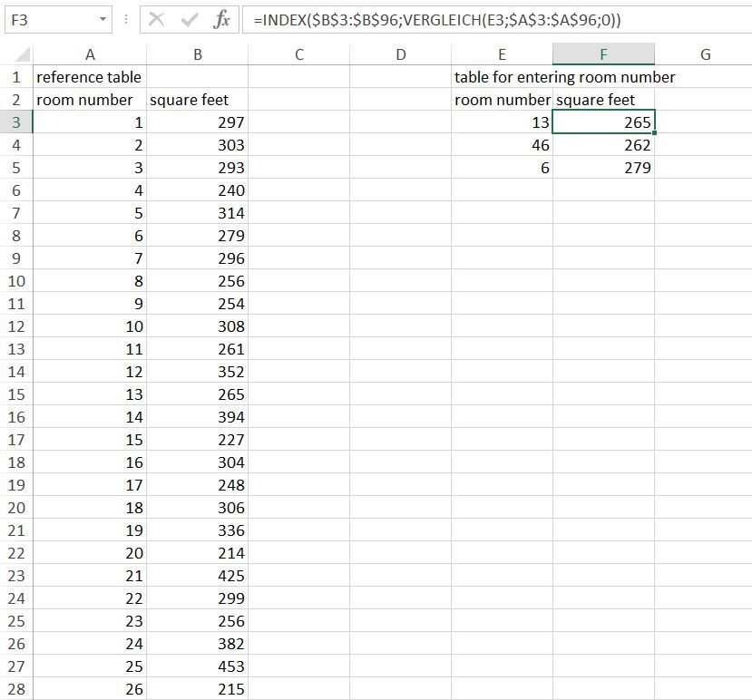Click cell B9 with value 296
The image size is (752, 700).
[x=197, y=258]
